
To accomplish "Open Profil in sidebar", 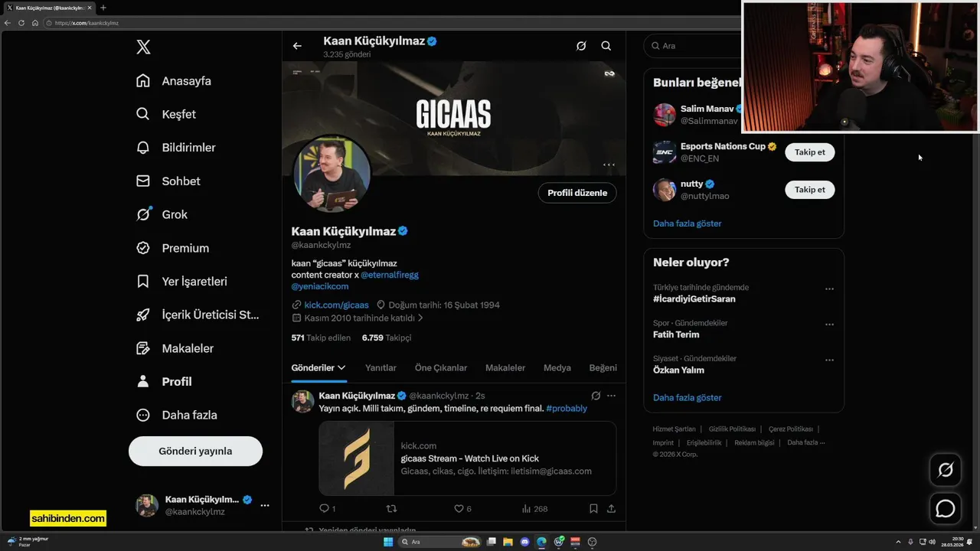I will coord(165,382).
